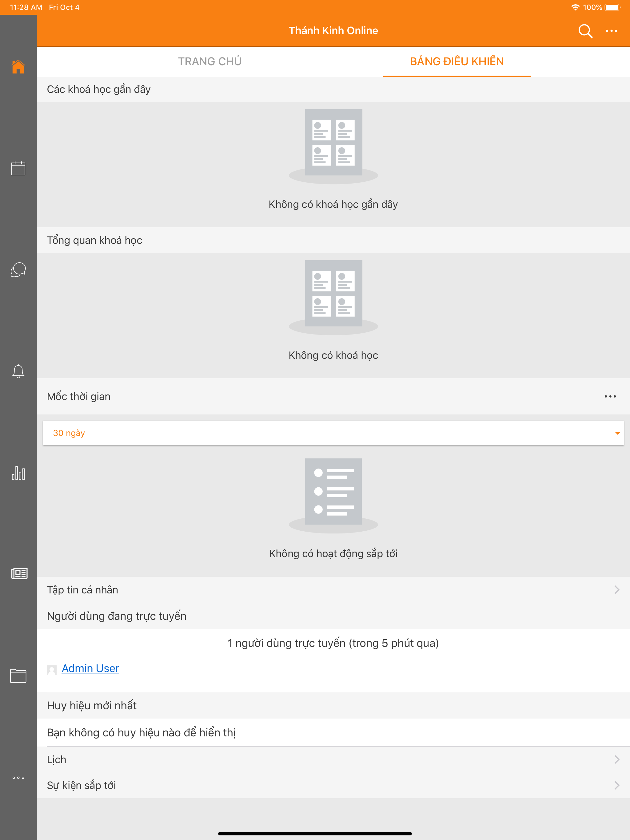Open top-right header overflow menu
The image size is (630, 840).
click(x=611, y=31)
